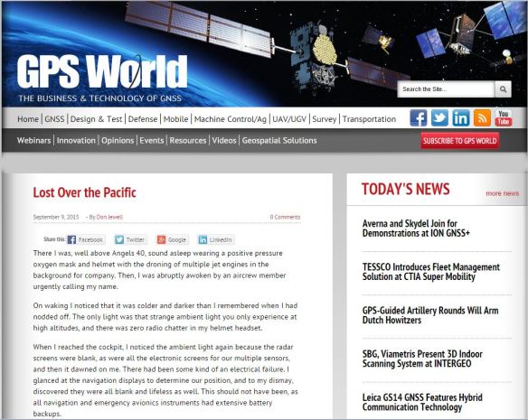Open Resources in secondary nav

pos(188,140)
